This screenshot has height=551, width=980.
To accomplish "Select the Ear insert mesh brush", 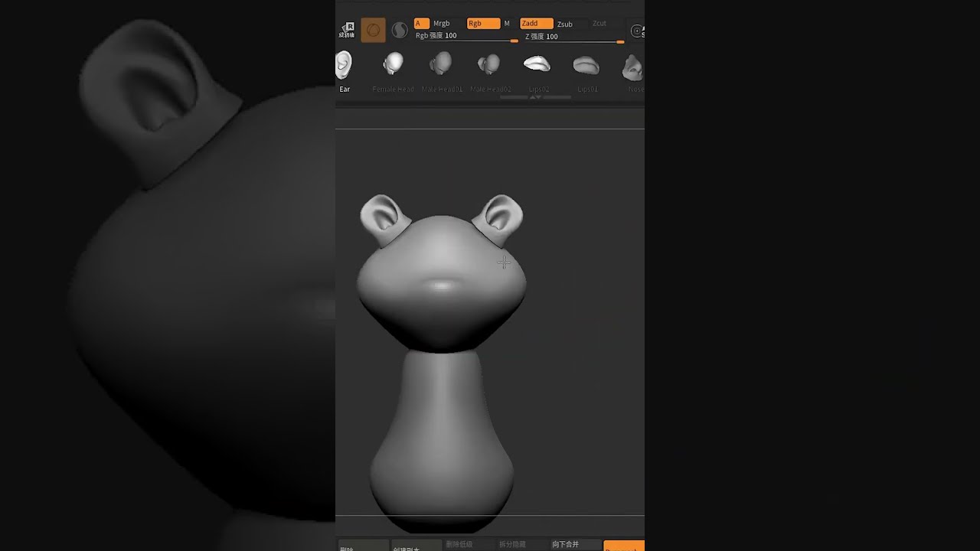I will pos(344,66).
